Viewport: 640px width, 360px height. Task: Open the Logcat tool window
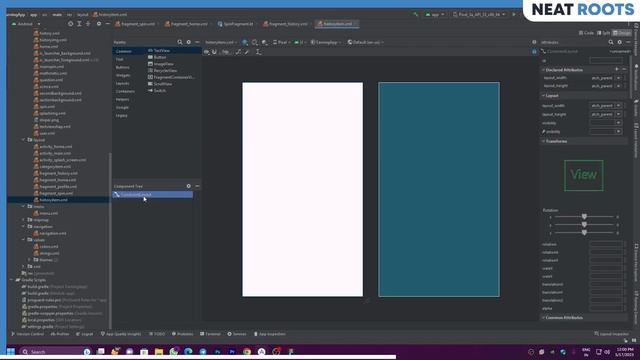coord(84,334)
